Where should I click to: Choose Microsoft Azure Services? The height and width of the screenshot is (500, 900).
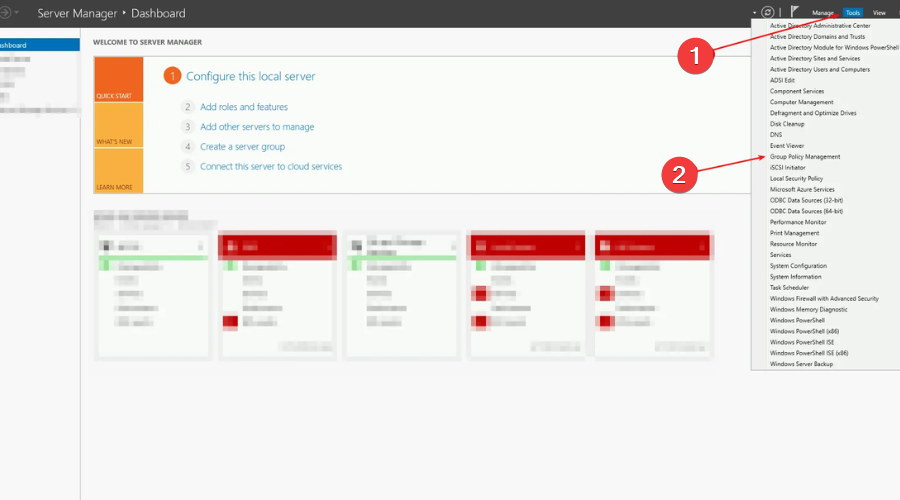(802, 189)
